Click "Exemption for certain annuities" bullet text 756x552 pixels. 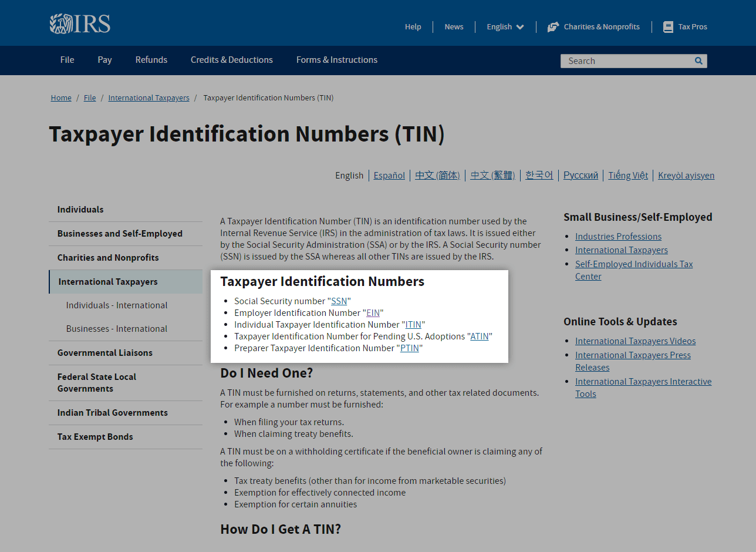pyautogui.click(x=295, y=504)
